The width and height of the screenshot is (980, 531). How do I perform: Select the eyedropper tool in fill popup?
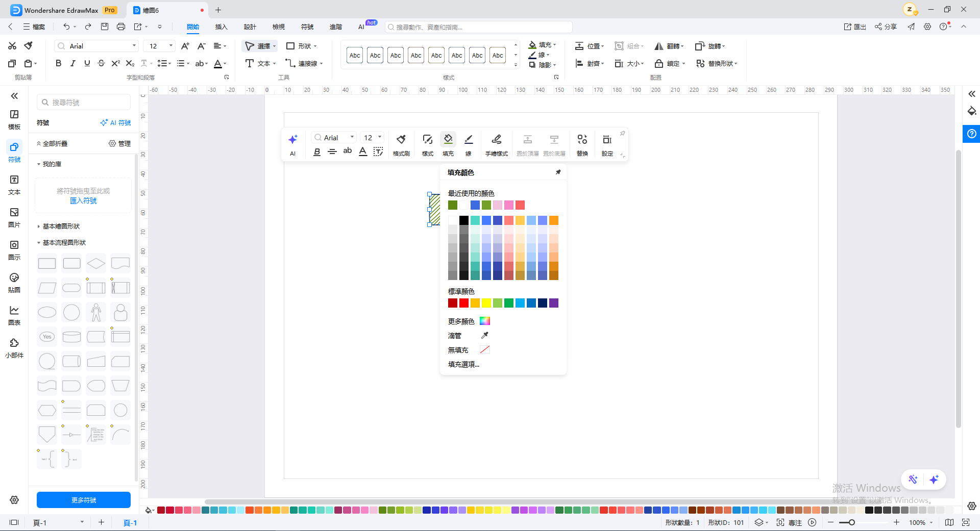pos(485,335)
